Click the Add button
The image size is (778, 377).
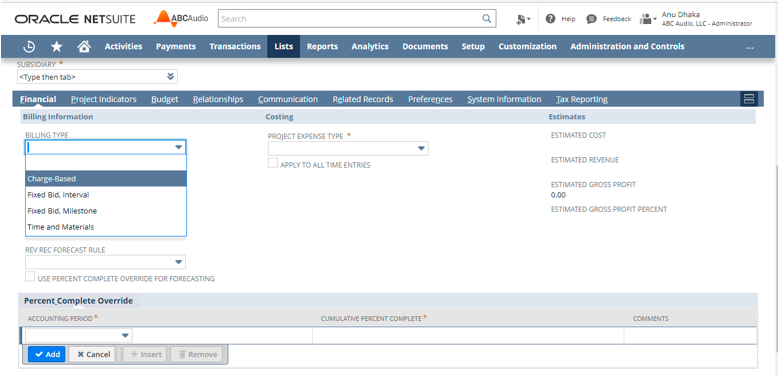pos(47,354)
